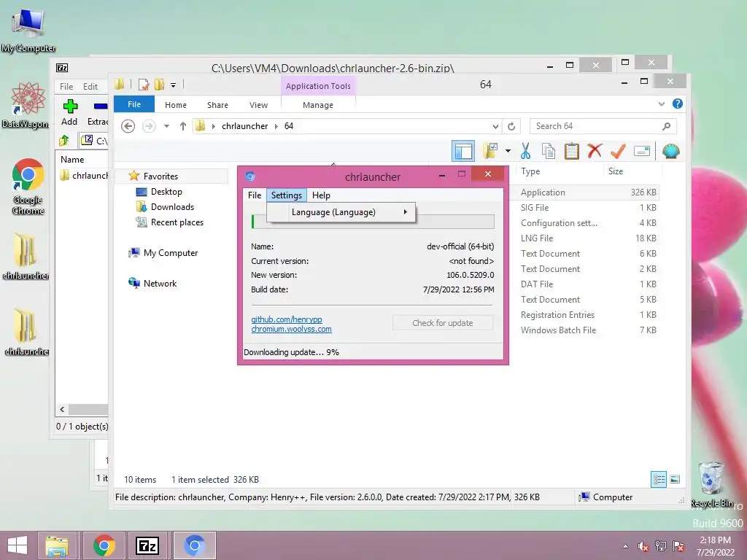The image size is (747, 560).
Task: Click the Check for update button
Action: click(x=443, y=323)
